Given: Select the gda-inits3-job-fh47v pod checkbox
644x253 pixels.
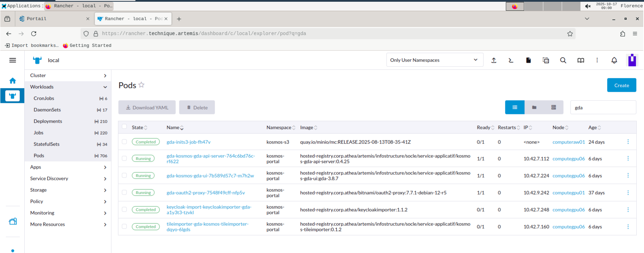Looking at the screenshot, I should click(124, 142).
